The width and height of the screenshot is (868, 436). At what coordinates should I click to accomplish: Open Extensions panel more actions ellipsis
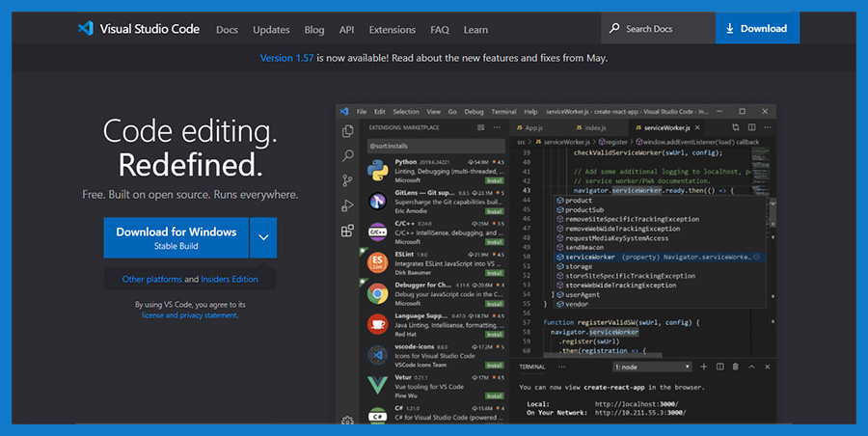(497, 127)
